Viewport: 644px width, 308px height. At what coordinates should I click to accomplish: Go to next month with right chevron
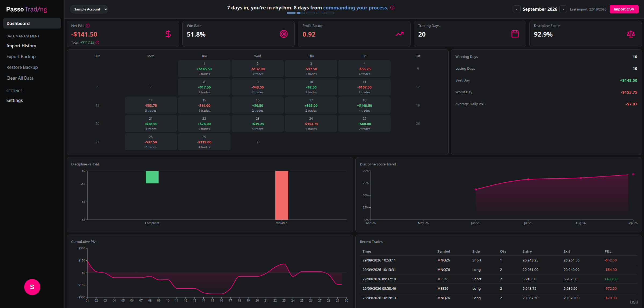click(x=563, y=9)
